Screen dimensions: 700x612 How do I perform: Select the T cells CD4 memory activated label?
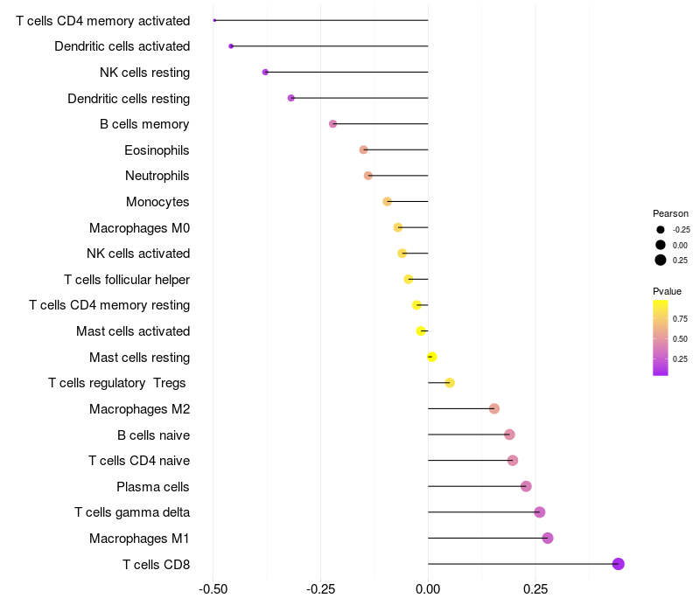[x=103, y=21]
